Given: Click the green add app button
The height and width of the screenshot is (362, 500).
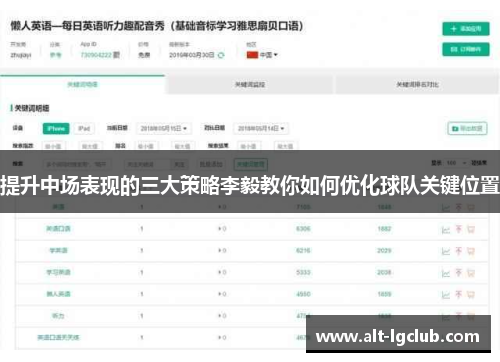Looking at the screenshot, I should click(466, 29).
